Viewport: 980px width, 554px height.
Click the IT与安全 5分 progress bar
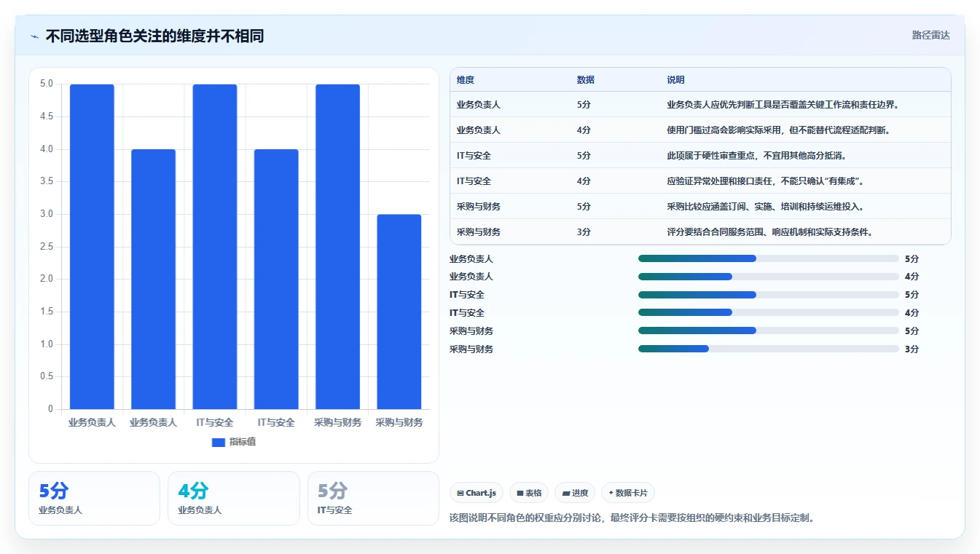point(769,295)
